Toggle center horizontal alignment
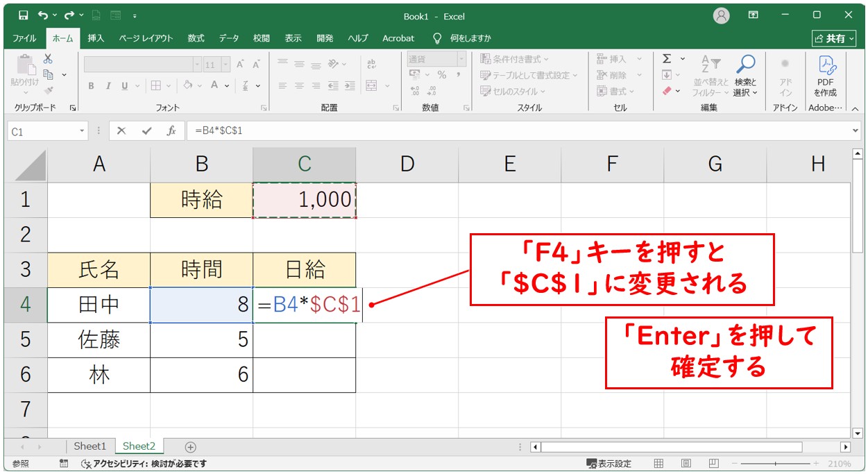The image size is (868, 474). (299, 85)
